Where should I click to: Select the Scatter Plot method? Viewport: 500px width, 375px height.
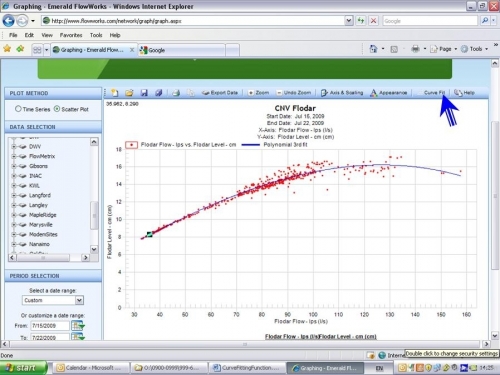[x=57, y=109]
